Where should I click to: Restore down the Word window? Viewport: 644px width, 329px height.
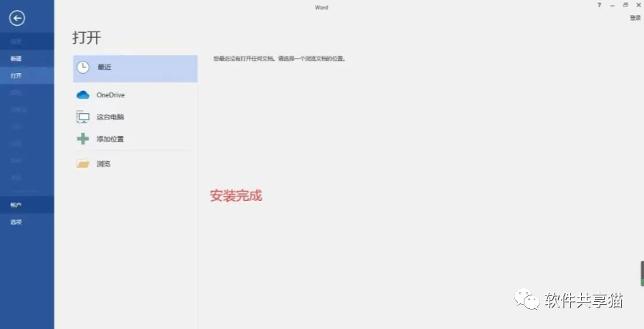click(x=625, y=5)
